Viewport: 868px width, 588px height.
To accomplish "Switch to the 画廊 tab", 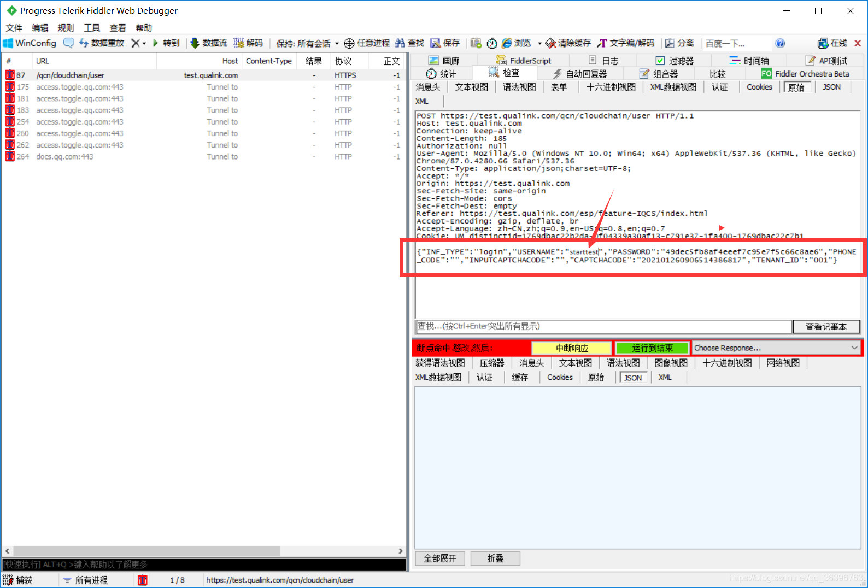I will [x=444, y=61].
